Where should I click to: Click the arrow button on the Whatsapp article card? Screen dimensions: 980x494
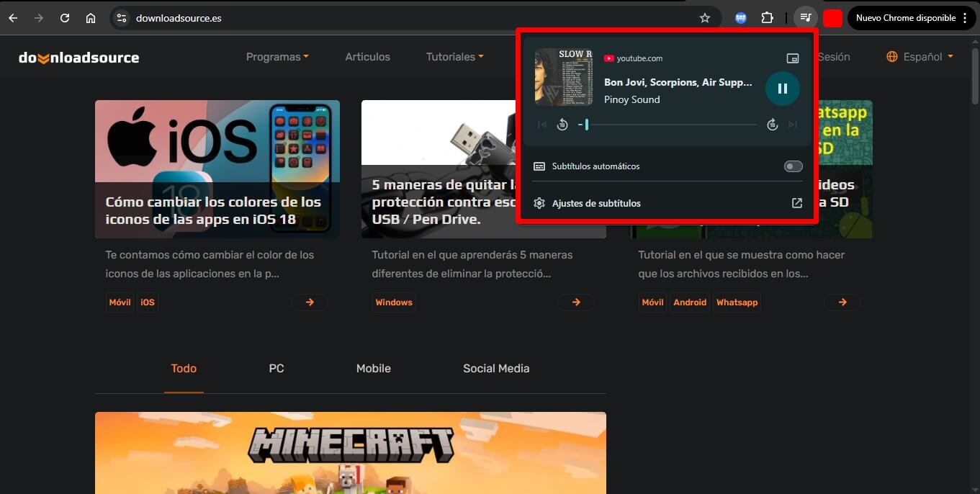click(842, 302)
